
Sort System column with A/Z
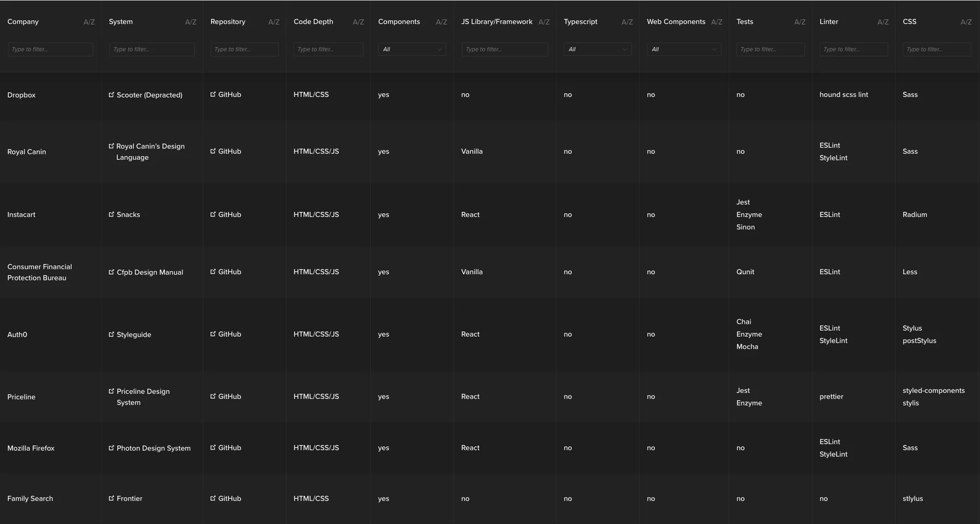(191, 22)
